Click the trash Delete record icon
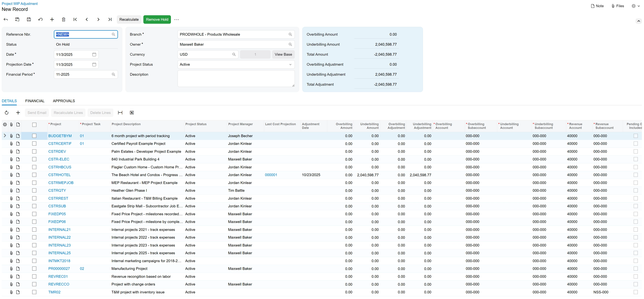The image size is (644, 299). (x=64, y=19)
